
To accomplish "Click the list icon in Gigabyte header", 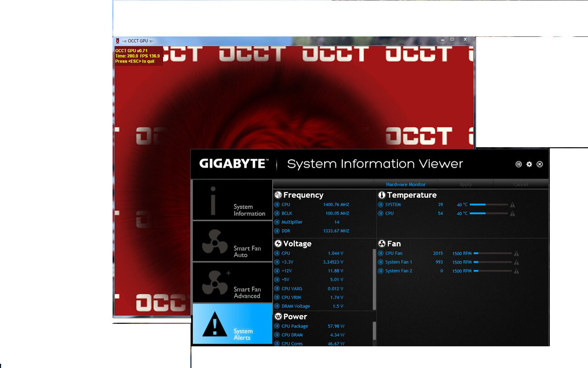I will point(519,164).
